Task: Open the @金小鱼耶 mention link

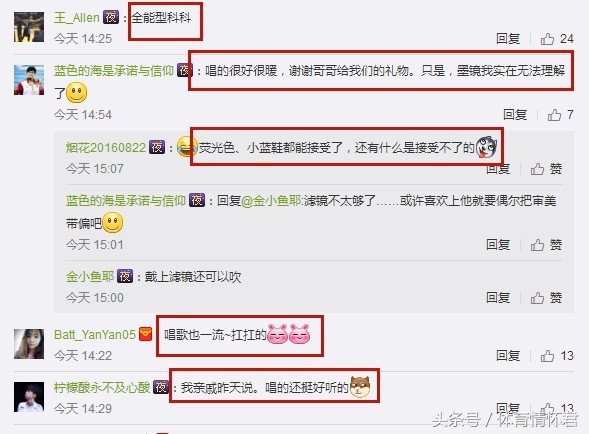Action: (271, 201)
